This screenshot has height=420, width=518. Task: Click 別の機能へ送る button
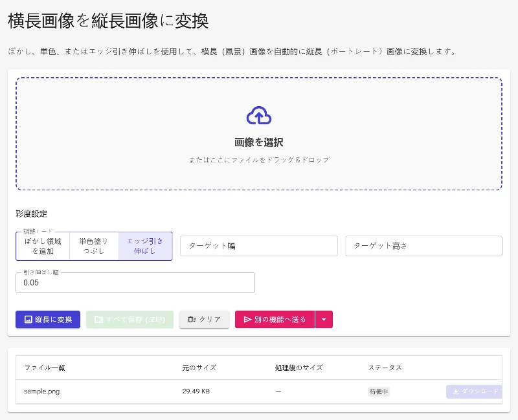(275, 319)
